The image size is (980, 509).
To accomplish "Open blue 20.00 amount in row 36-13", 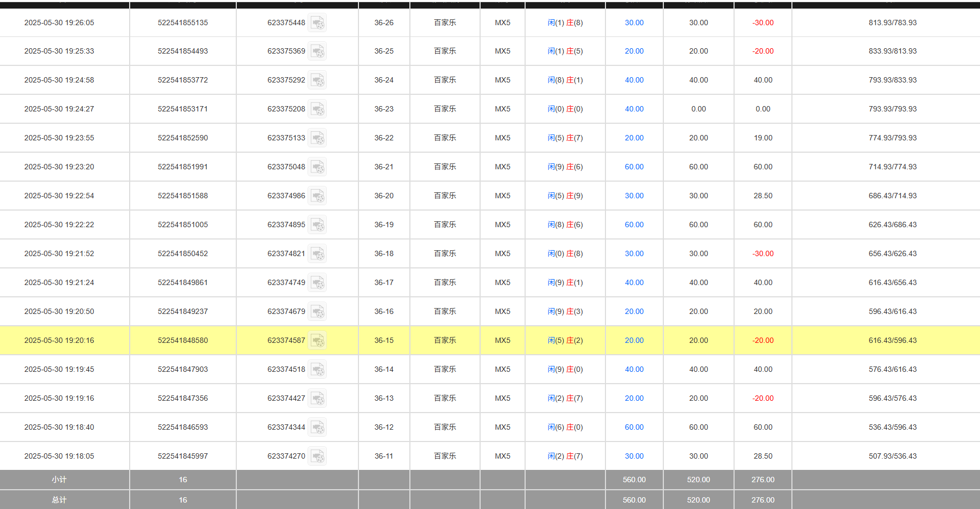I will [x=634, y=399].
